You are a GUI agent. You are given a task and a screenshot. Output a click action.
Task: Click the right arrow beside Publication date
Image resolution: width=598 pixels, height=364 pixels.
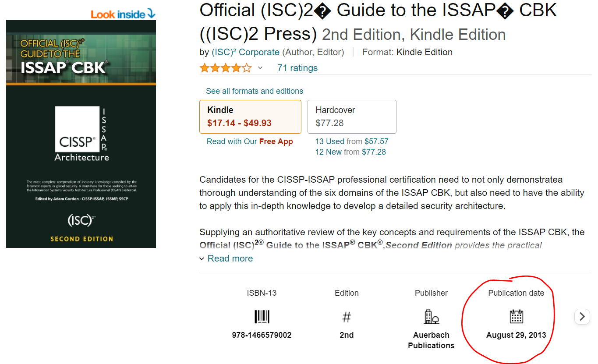coord(582,316)
